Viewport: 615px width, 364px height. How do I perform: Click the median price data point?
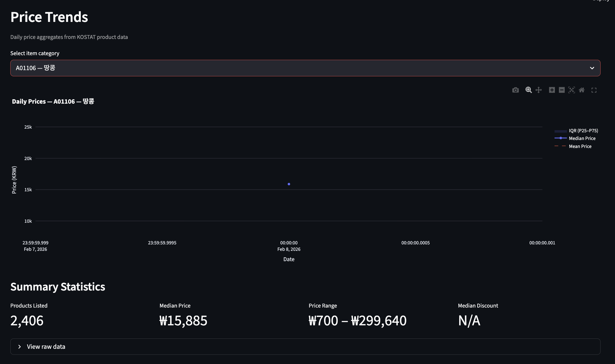tap(289, 184)
